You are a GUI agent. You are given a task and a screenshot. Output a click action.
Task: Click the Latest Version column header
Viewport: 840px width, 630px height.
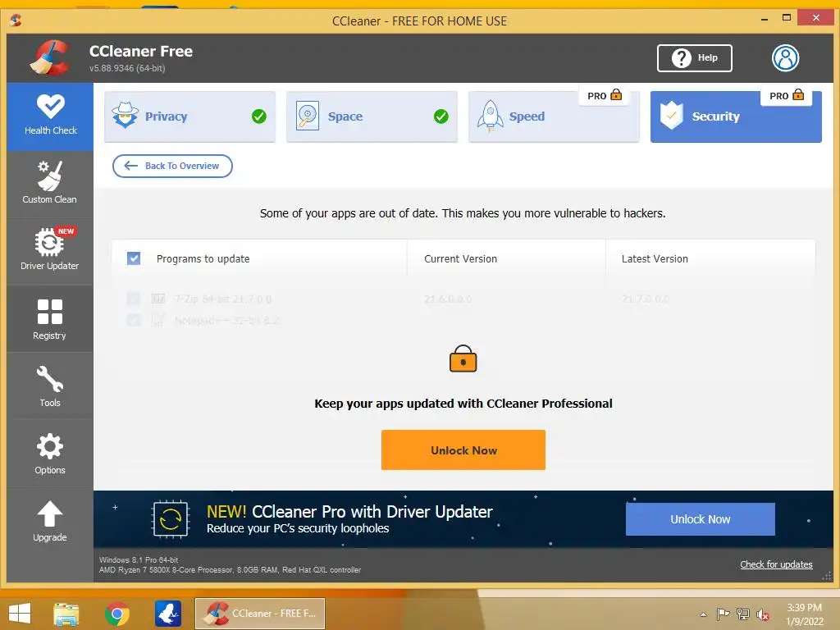pyautogui.click(x=655, y=258)
